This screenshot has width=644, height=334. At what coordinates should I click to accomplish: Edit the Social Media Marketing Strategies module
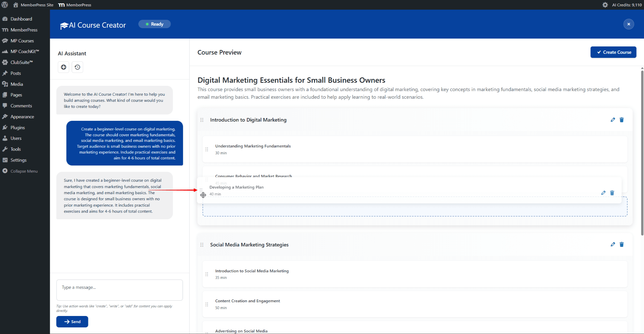pos(613,244)
